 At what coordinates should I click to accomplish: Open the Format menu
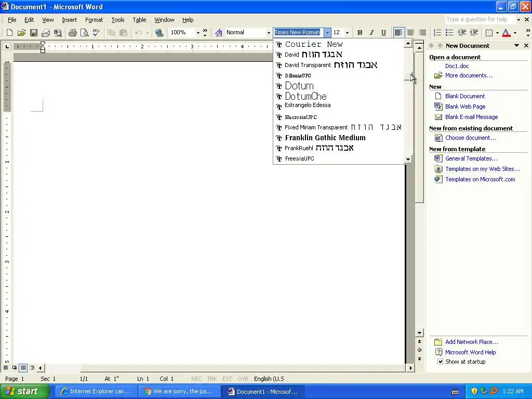[x=94, y=20]
